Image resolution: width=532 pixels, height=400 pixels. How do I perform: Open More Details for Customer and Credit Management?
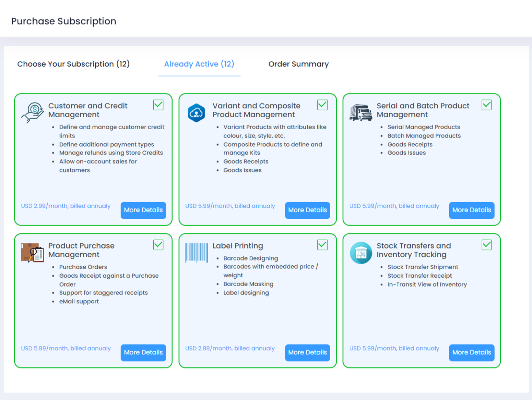143,210
